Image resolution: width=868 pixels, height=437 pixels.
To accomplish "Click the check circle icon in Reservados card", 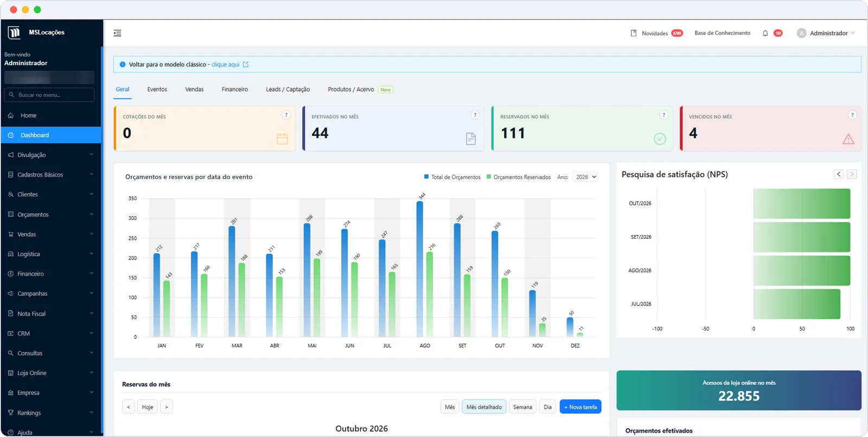I will tap(660, 139).
